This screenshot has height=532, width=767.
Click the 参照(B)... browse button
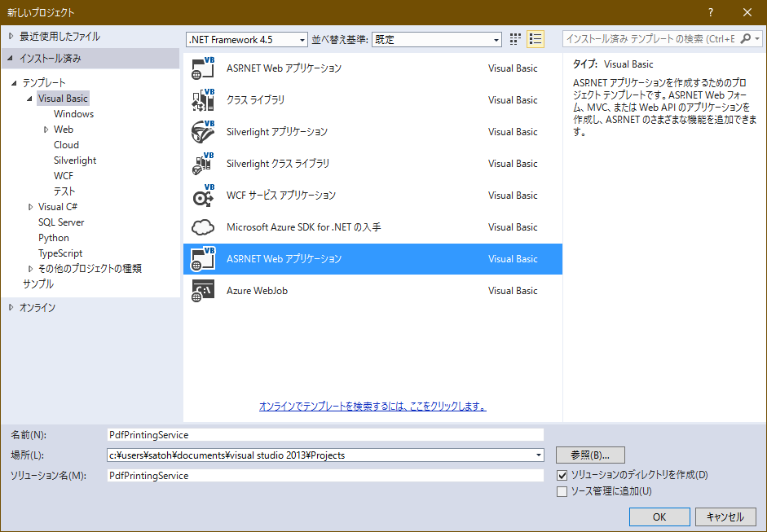(x=590, y=455)
